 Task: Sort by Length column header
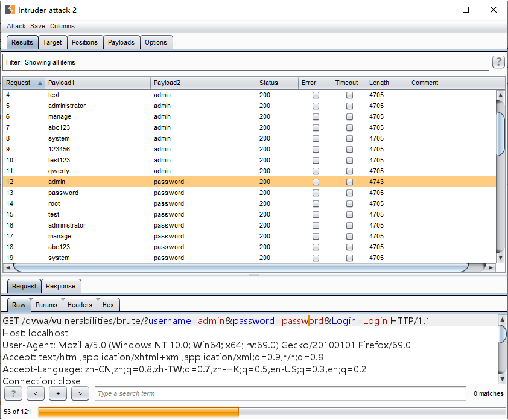[387, 83]
